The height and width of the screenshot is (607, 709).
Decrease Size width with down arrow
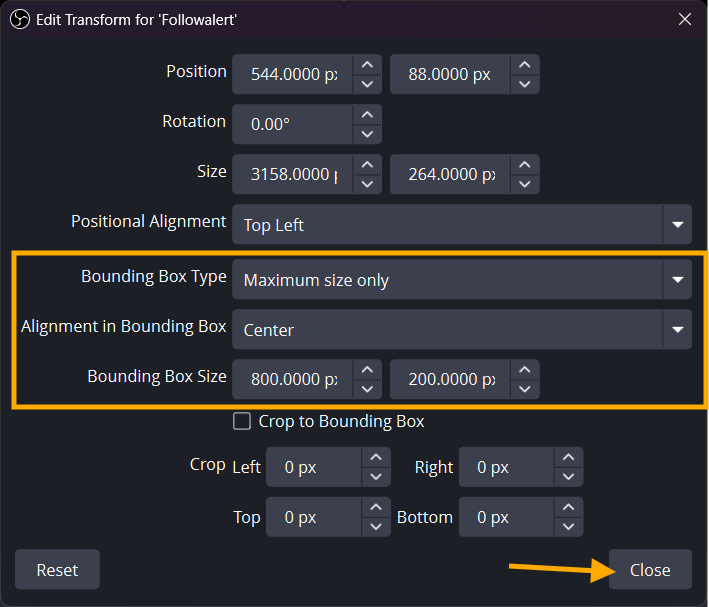coord(367,185)
